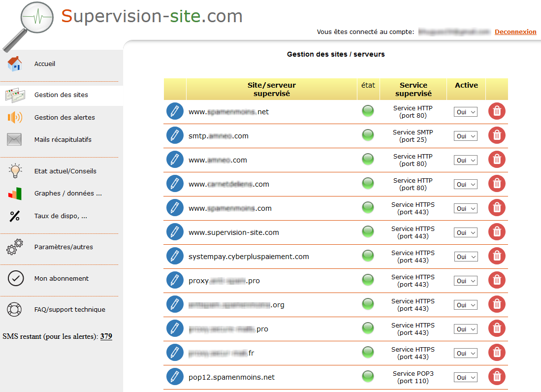
Task: Open Active dropdown for the smtp row
Action: point(466,136)
